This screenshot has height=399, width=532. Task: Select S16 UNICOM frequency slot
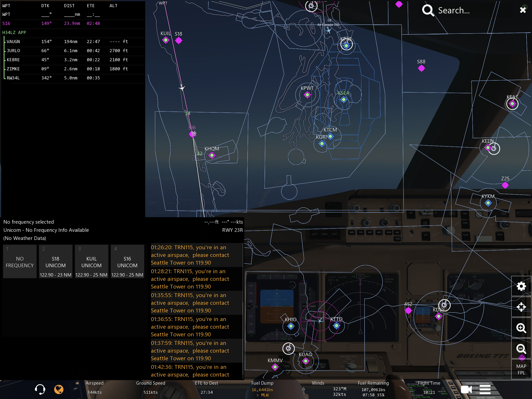click(x=127, y=262)
